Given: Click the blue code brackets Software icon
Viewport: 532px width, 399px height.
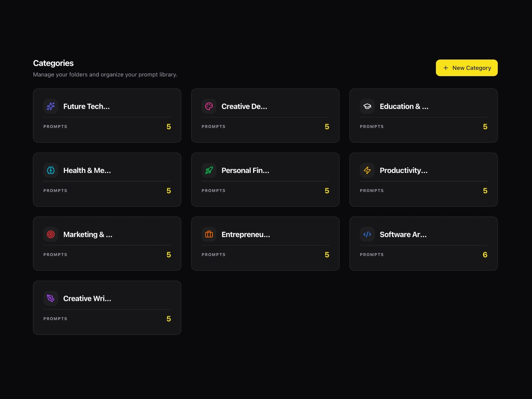Looking at the screenshot, I should (367, 234).
